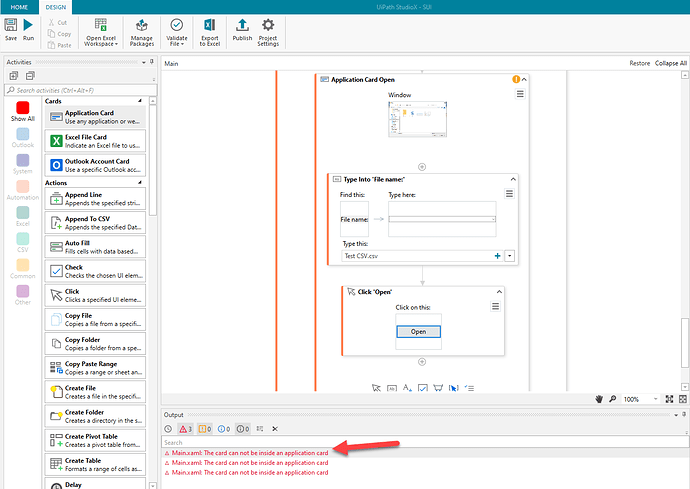Image resolution: width=690 pixels, height=489 pixels.
Task: Click the Paste command in the ribbon
Action: pyautogui.click(x=59, y=45)
